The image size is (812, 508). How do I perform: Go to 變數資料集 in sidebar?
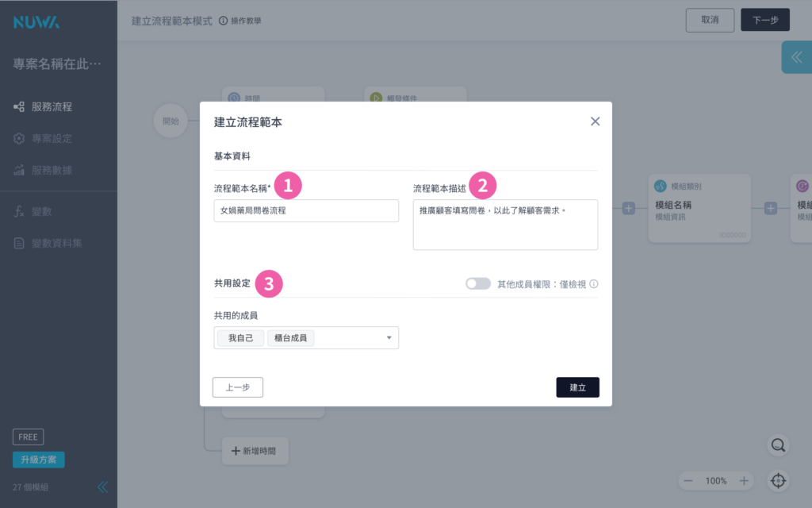click(56, 243)
